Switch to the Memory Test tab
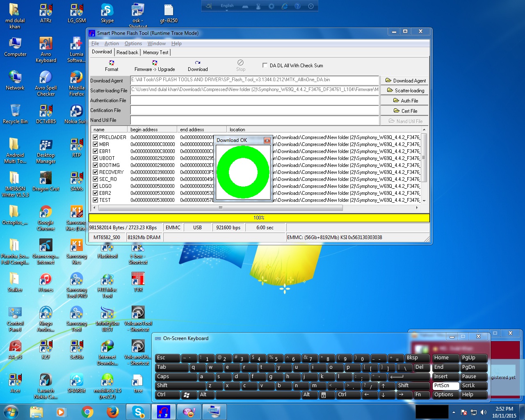This screenshot has width=525, height=420. tap(155, 52)
